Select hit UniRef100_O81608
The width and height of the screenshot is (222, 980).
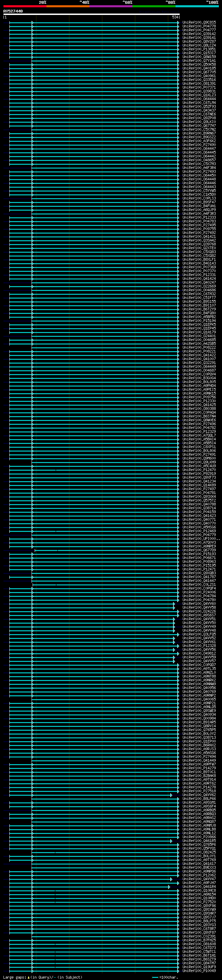pyautogui.click(x=199, y=944)
